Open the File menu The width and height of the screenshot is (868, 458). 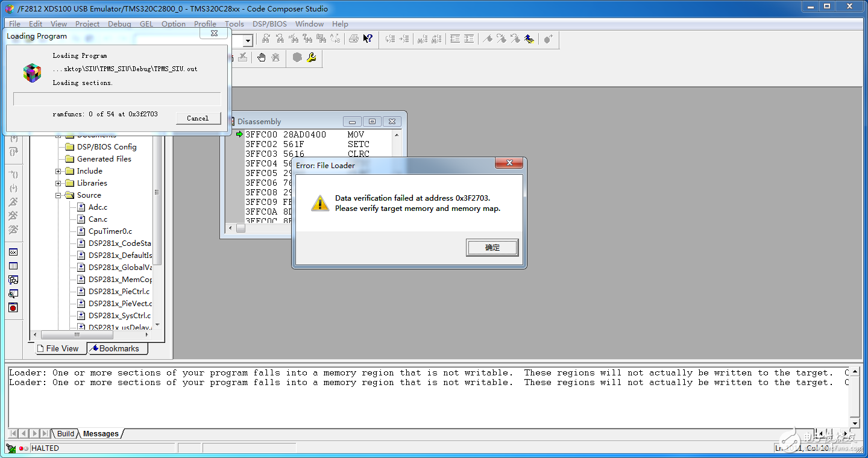[x=14, y=24]
